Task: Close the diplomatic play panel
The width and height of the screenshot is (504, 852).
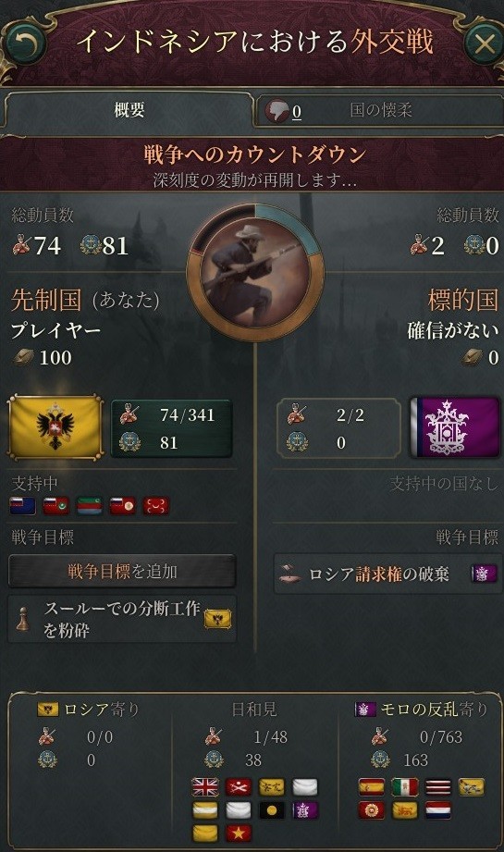Action: [x=483, y=43]
